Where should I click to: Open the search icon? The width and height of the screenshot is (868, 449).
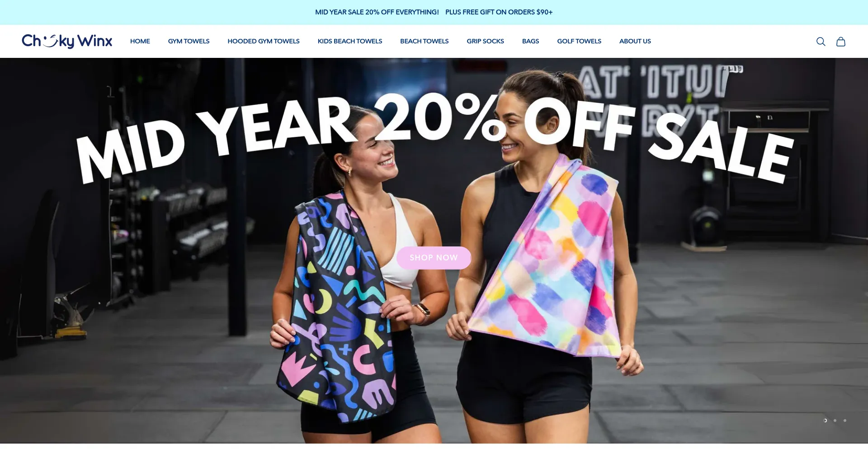[821, 42]
